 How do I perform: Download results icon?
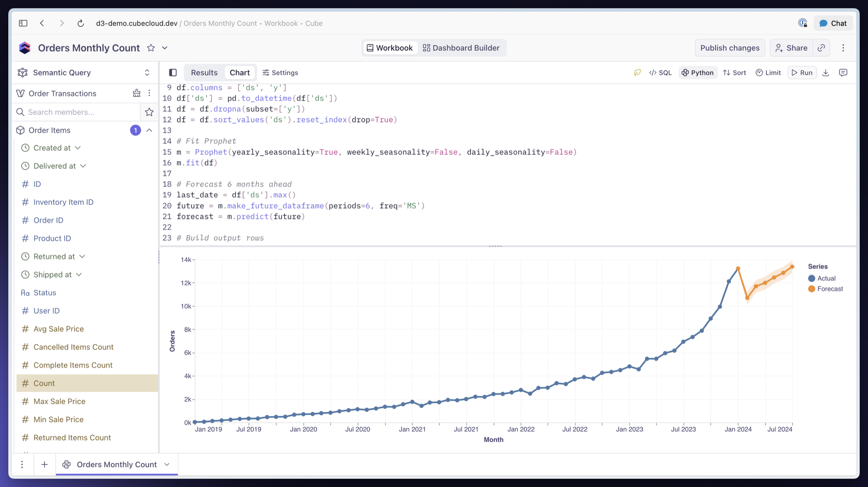tap(826, 73)
